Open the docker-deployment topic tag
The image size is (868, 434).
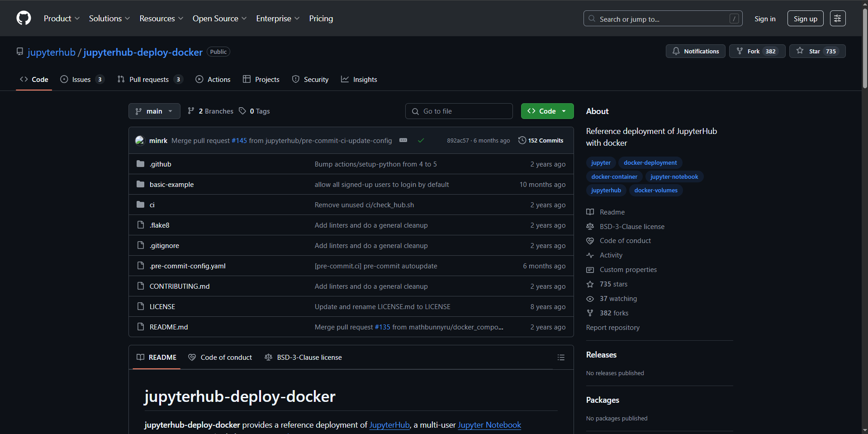pyautogui.click(x=650, y=163)
